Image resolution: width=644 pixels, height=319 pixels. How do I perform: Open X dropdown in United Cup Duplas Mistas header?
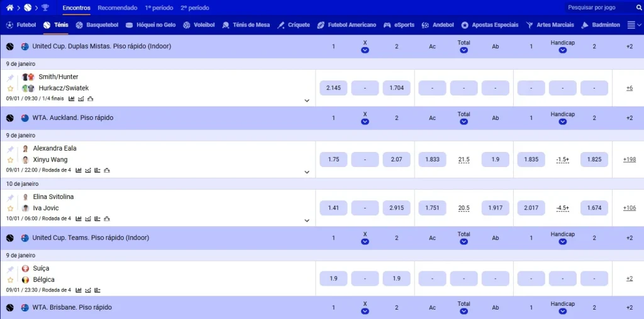[x=365, y=50]
